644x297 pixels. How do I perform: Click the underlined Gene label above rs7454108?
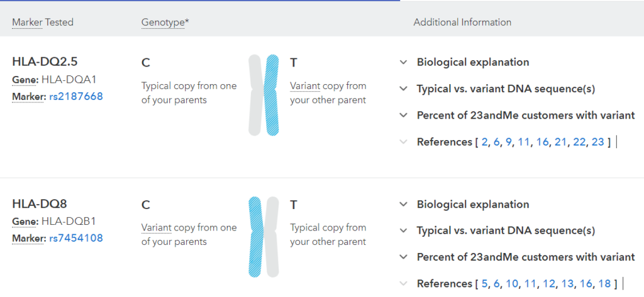click(25, 222)
